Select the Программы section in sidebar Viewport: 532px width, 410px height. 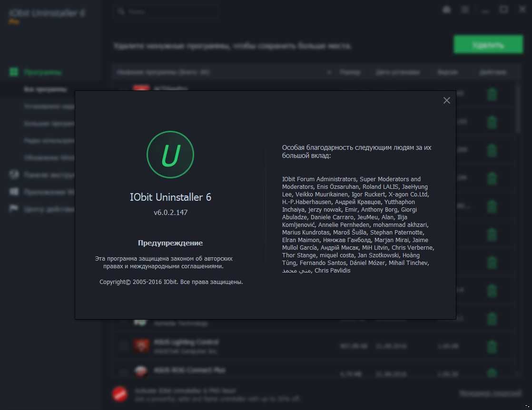(x=43, y=72)
